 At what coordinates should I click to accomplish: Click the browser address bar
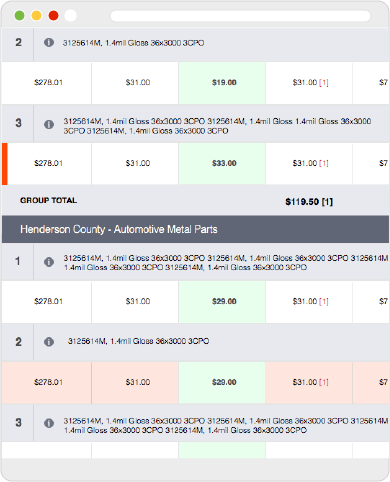[240, 16]
